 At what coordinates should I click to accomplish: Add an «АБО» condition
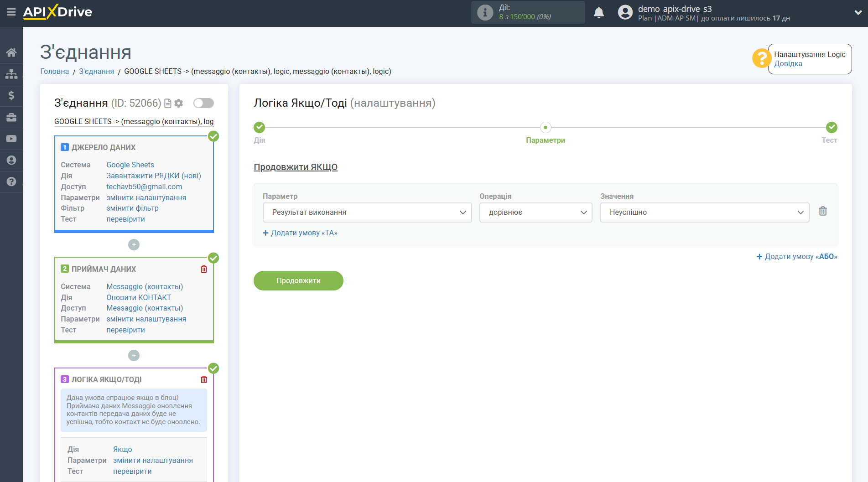(796, 257)
